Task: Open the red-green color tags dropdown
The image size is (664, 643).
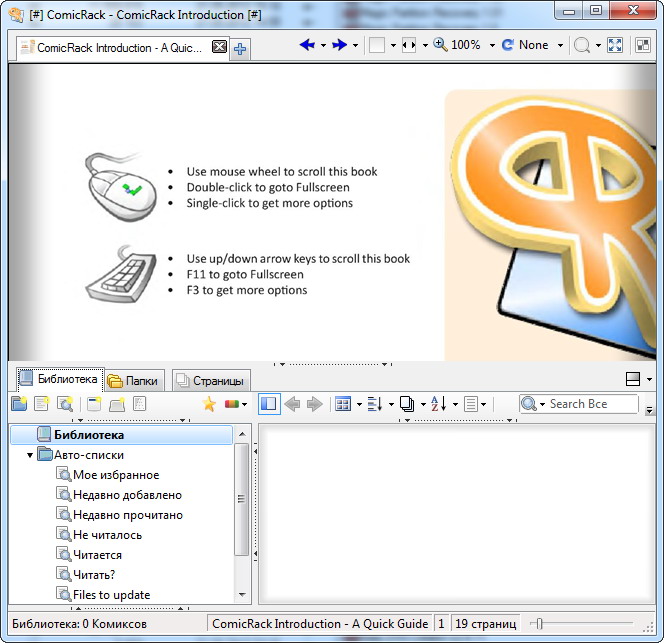Action: [236, 404]
